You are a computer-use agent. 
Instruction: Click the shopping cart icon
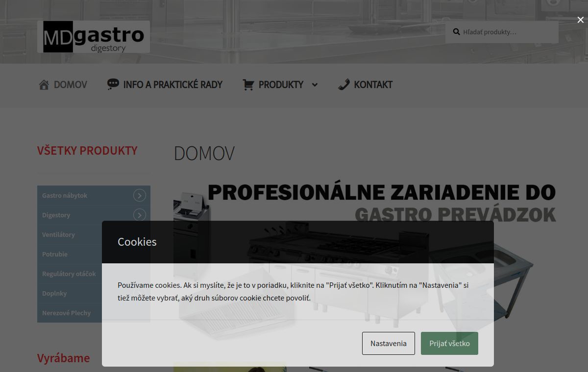(x=248, y=85)
